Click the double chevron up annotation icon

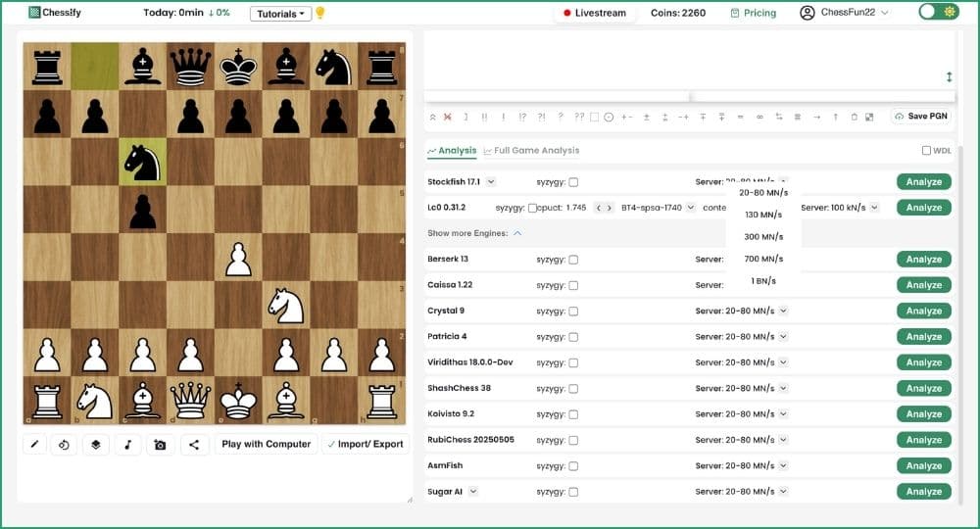432,117
